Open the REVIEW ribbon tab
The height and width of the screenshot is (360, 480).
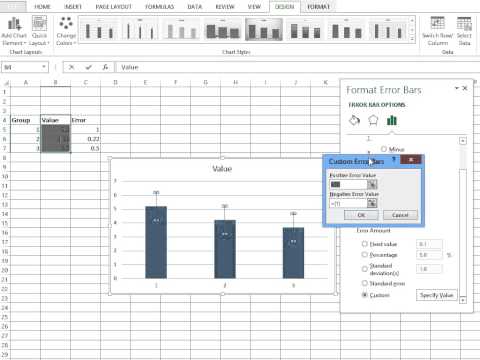click(x=225, y=7)
